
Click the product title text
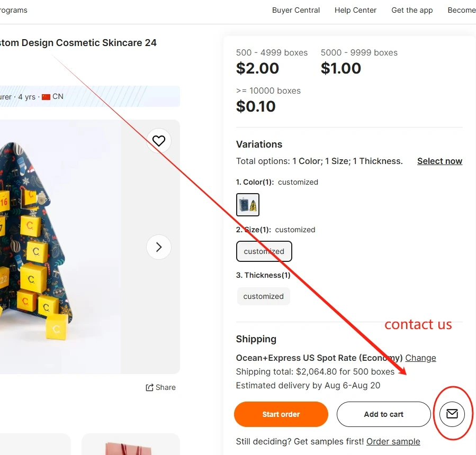(x=79, y=43)
